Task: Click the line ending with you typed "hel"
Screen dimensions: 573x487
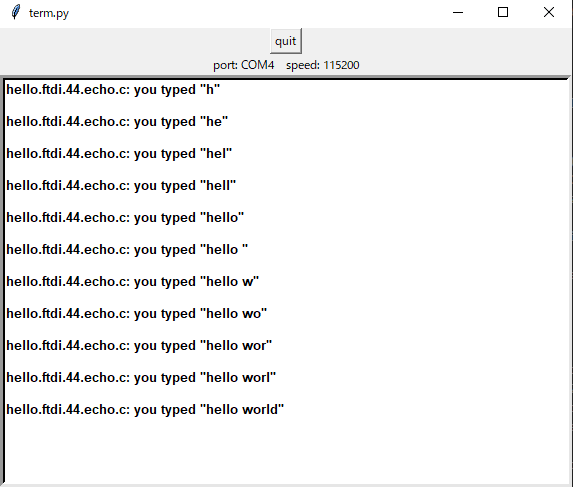Action: pyautogui.click(x=119, y=154)
